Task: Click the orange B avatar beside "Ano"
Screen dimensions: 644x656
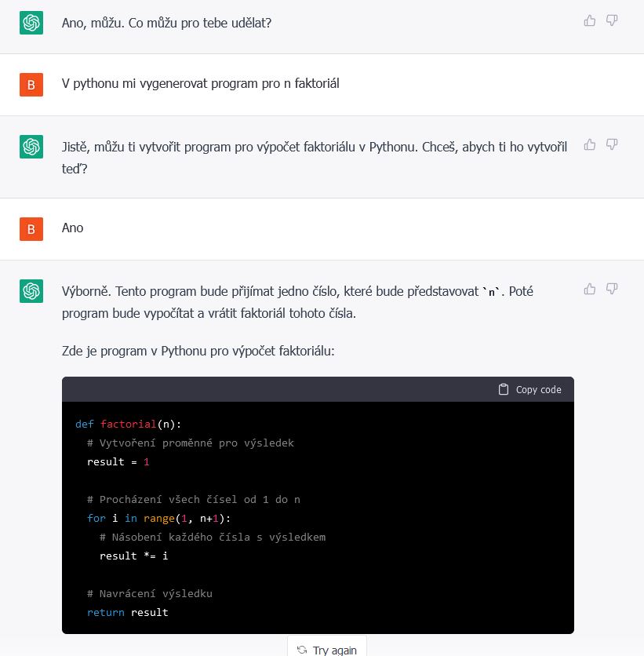Action: click(x=31, y=229)
